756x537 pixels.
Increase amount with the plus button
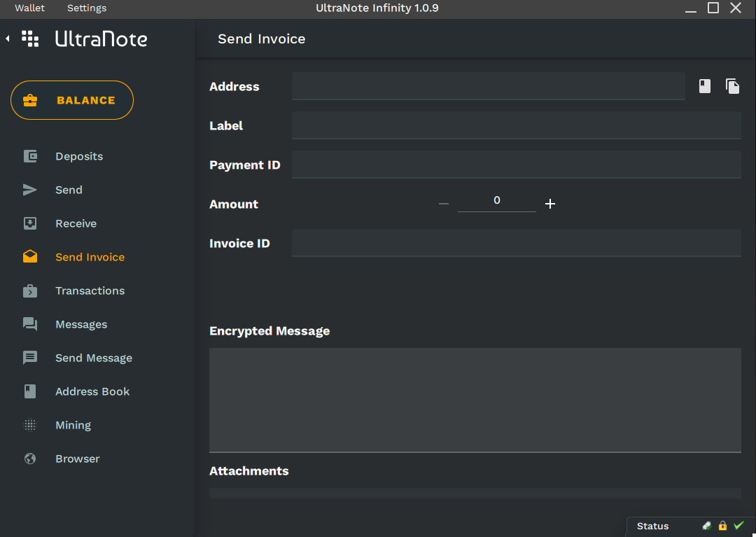click(550, 204)
